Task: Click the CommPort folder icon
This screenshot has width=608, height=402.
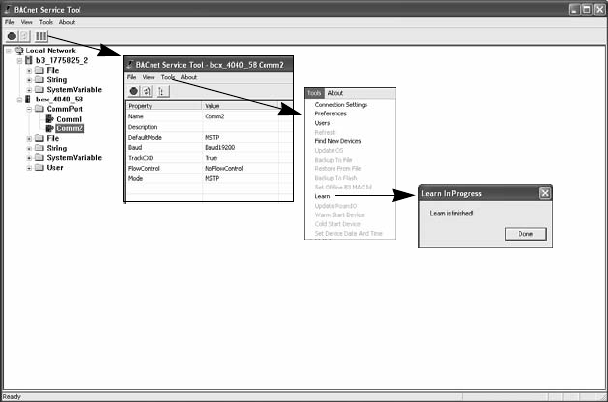Action: [x=39, y=109]
